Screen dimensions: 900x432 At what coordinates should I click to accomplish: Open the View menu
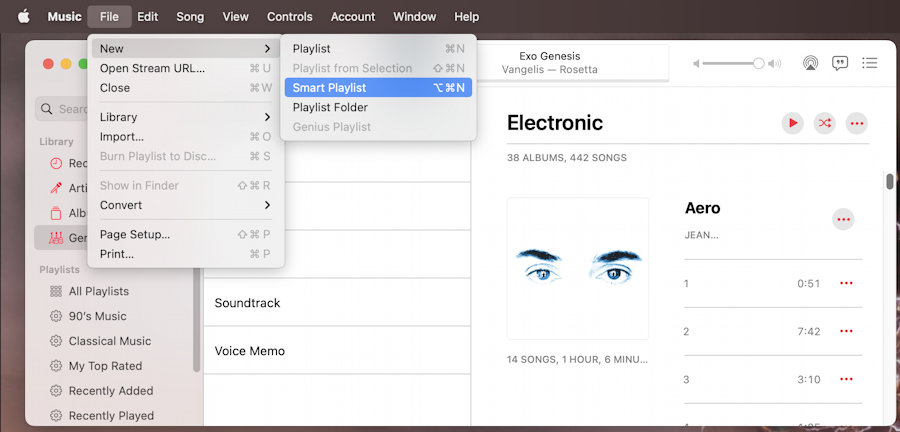coord(235,17)
